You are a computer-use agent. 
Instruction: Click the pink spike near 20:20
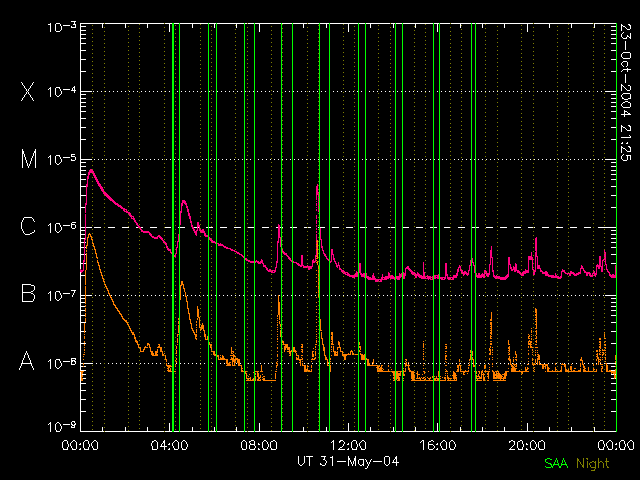click(x=536, y=239)
